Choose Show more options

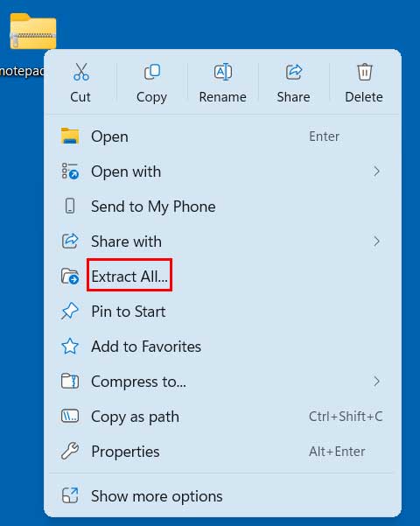[222, 495]
